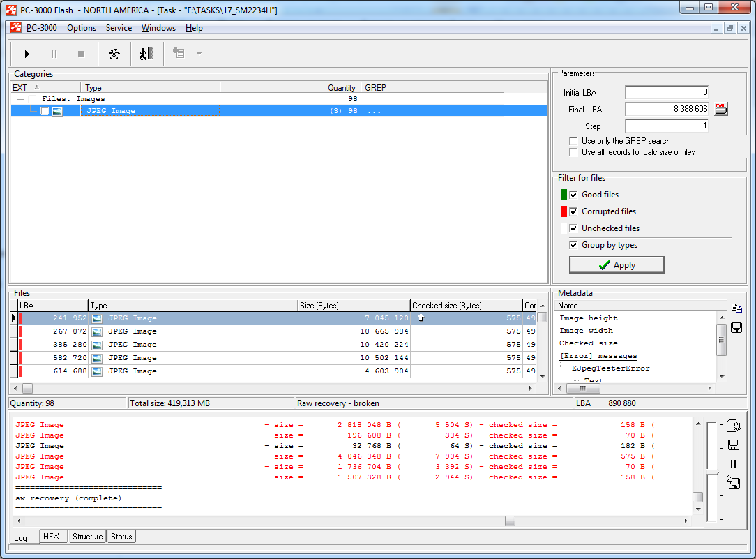Open the dropdown arrow in the toolbar
This screenshot has width=756, height=559.
199,54
